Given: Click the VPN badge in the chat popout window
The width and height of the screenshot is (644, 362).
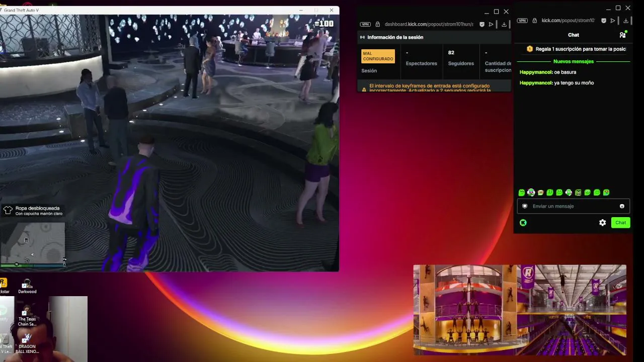Looking at the screenshot, I should (x=522, y=21).
